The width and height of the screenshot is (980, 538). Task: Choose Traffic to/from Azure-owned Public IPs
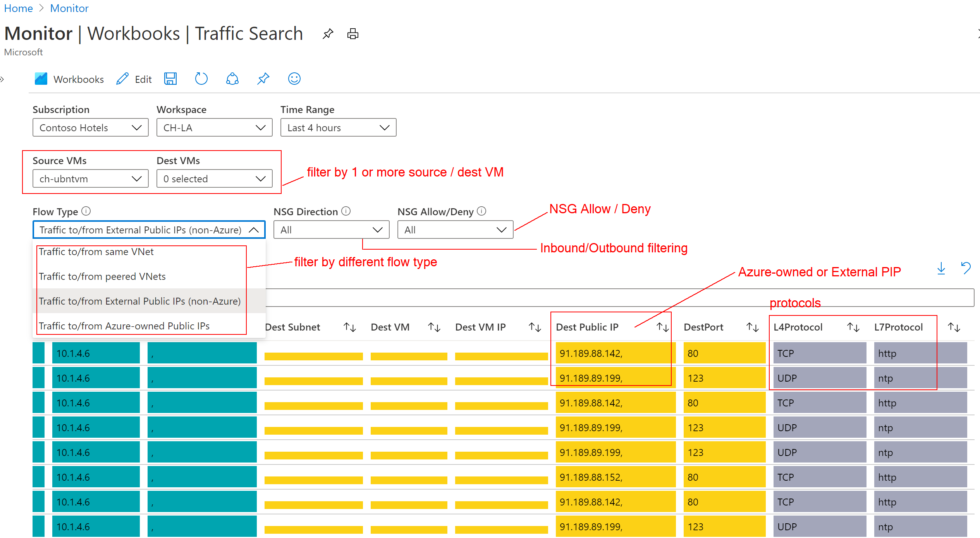click(124, 326)
